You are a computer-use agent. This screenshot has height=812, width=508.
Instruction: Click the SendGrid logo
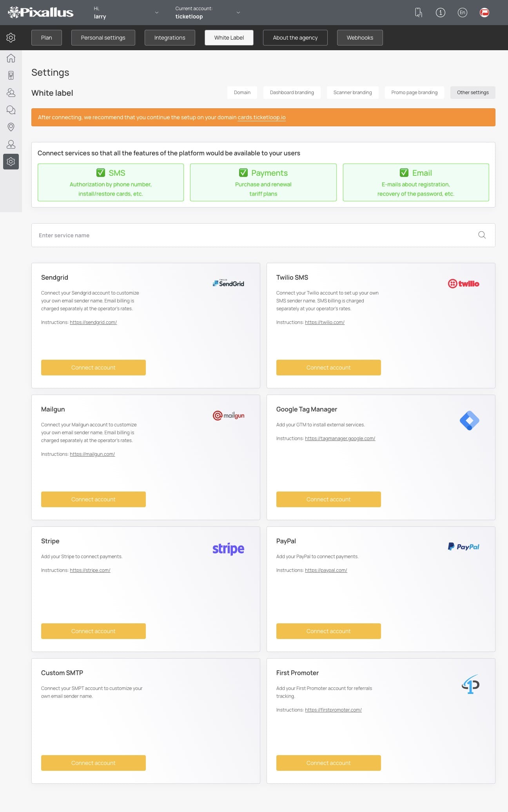(x=229, y=283)
